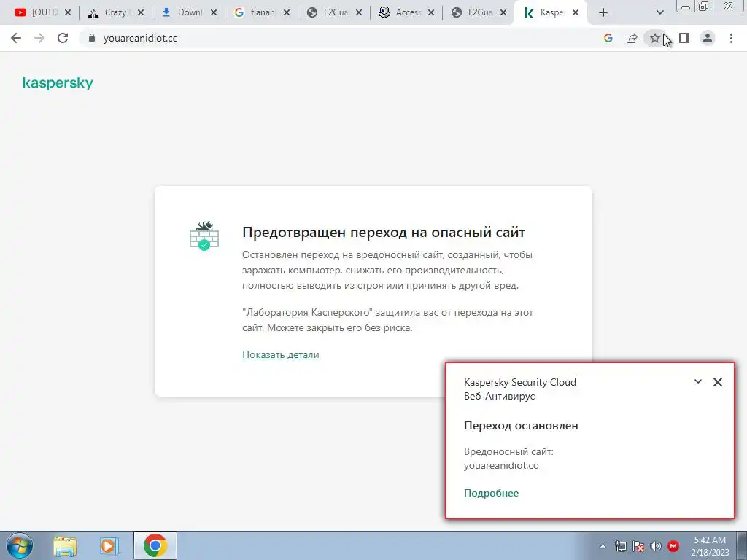Go back with the browser back arrow
This screenshot has width=747, height=560.
point(16,38)
